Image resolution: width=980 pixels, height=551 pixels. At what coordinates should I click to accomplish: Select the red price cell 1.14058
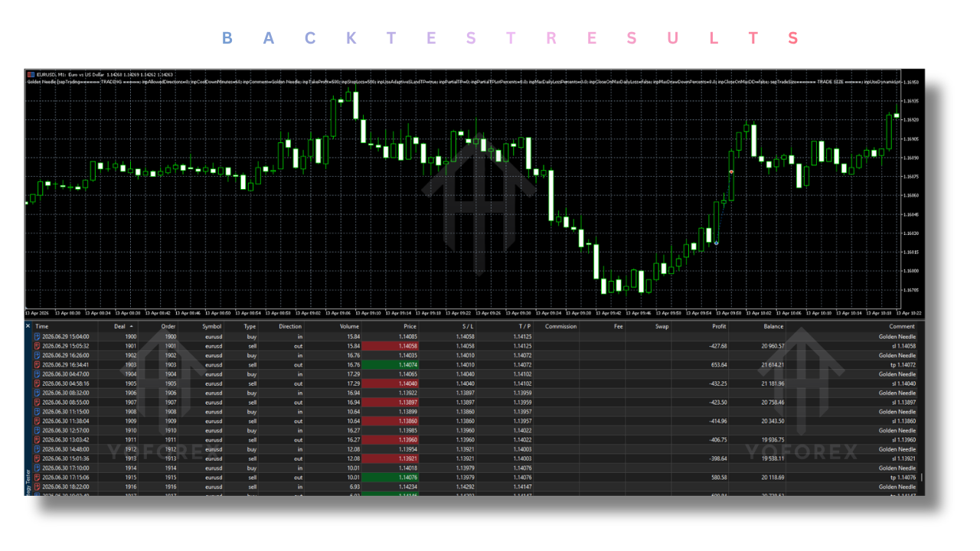pos(390,346)
